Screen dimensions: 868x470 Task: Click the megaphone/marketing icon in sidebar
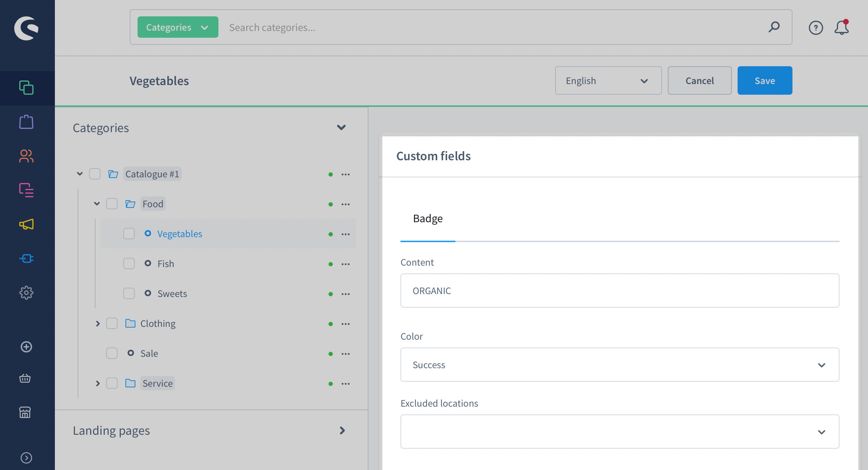[x=27, y=224]
